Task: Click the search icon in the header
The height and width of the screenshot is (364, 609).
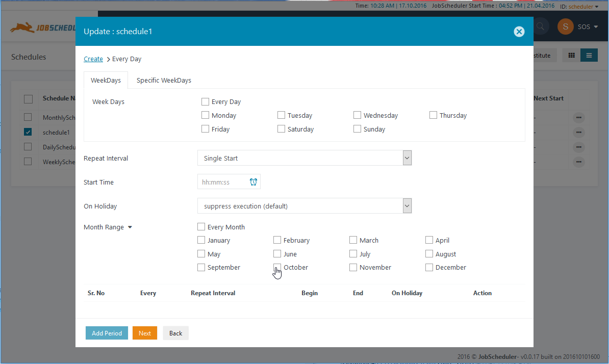Action: pyautogui.click(x=540, y=27)
